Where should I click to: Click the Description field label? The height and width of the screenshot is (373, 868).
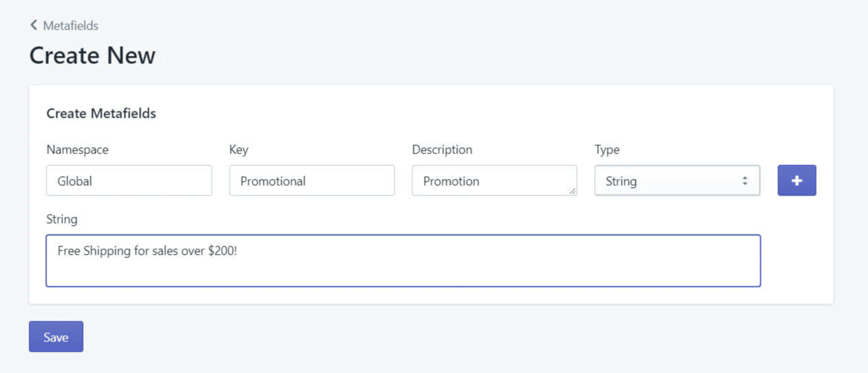(442, 150)
